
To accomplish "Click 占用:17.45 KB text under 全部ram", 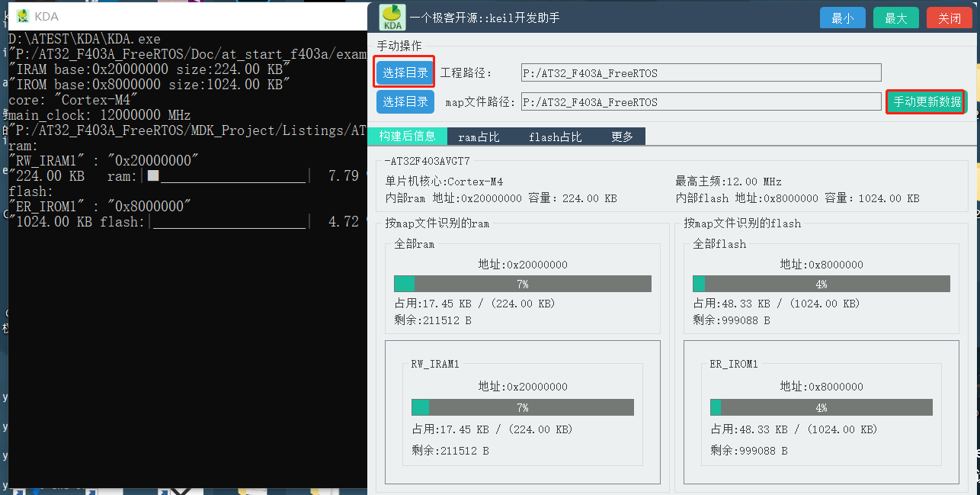I will point(475,304).
